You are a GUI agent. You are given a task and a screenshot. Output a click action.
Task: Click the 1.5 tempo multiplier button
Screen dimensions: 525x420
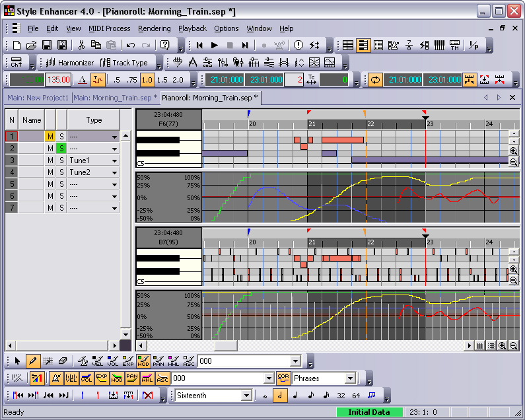(x=162, y=80)
